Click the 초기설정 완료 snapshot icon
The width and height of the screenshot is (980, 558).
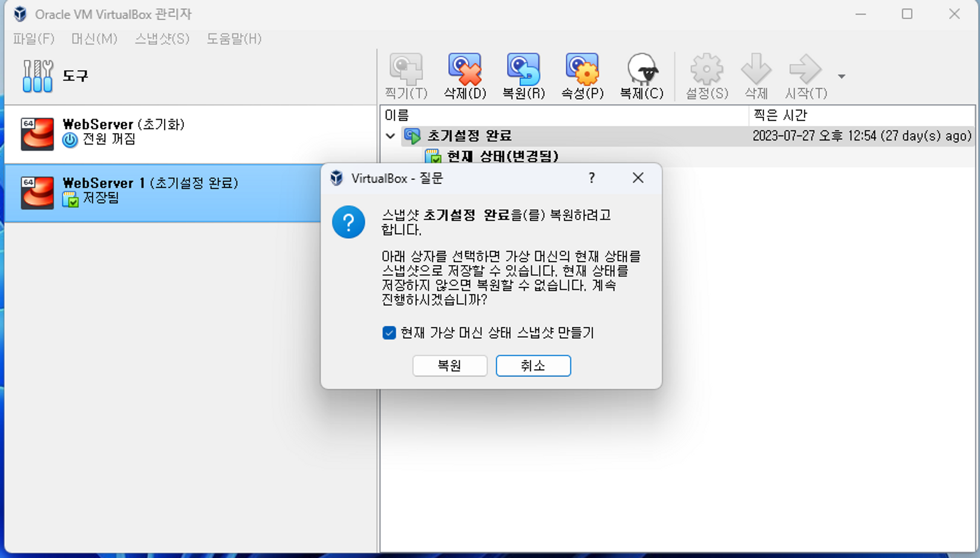coord(413,136)
